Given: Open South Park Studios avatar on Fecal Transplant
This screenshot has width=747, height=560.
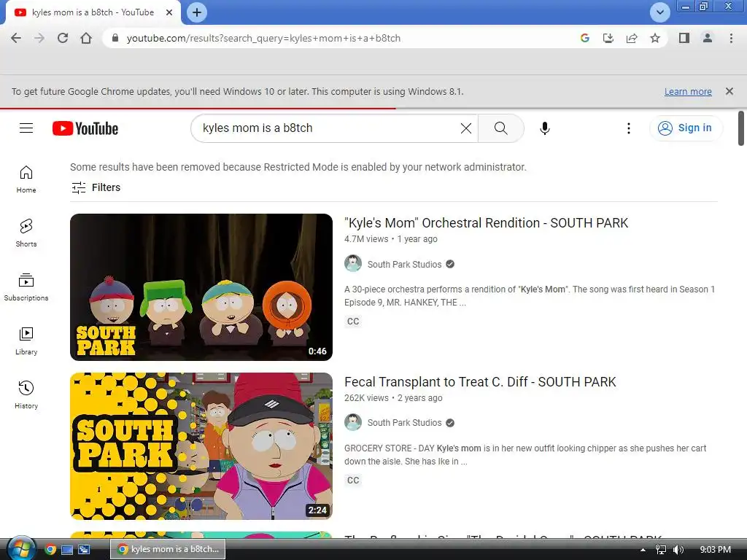Looking at the screenshot, I should (353, 422).
